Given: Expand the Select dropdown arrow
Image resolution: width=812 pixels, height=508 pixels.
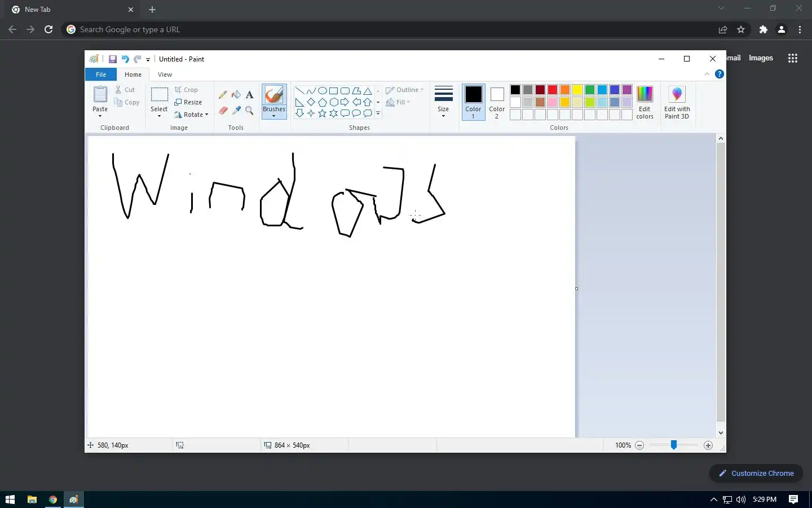Looking at the screenshot, I should click(x=159, y=116).
